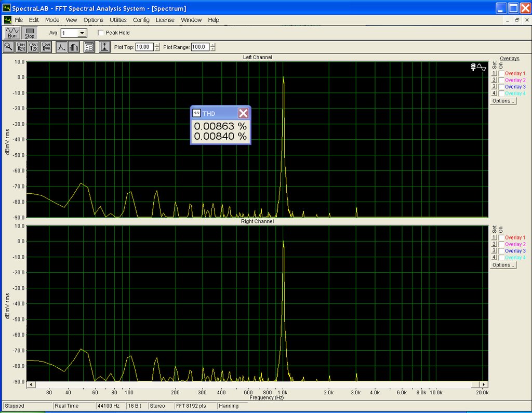
Task: Zoom in 2X on the plot
Action: coord(21,47)
